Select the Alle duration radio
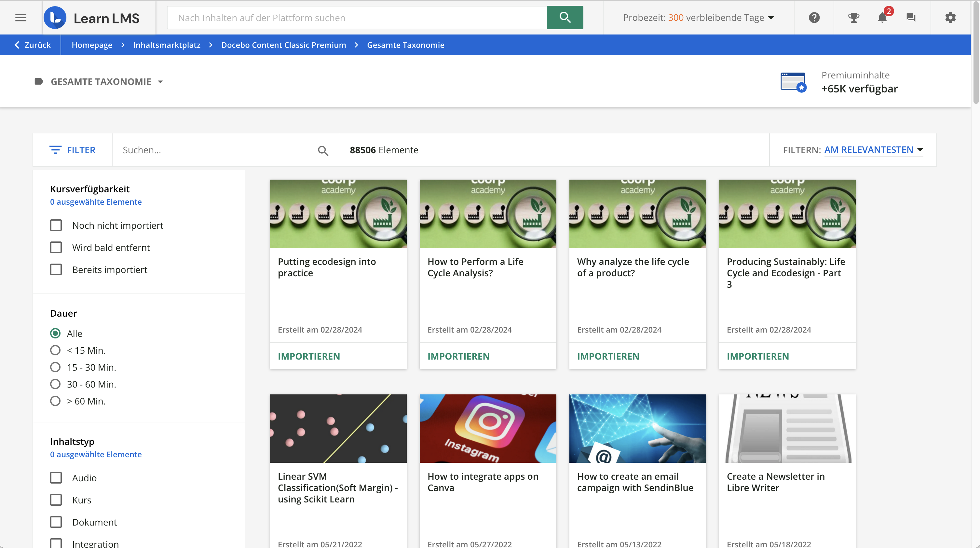This screenshot has width=980, height=548. point(55,333)
